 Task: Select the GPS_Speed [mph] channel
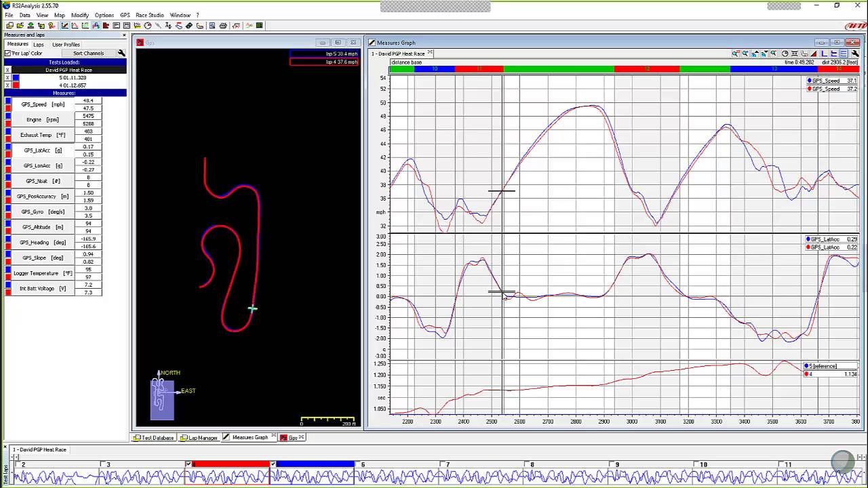(43, 104)
